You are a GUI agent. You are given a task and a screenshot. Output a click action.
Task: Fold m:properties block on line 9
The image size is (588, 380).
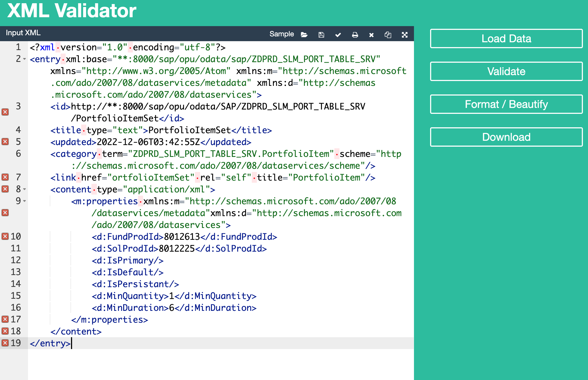point(24,201)
